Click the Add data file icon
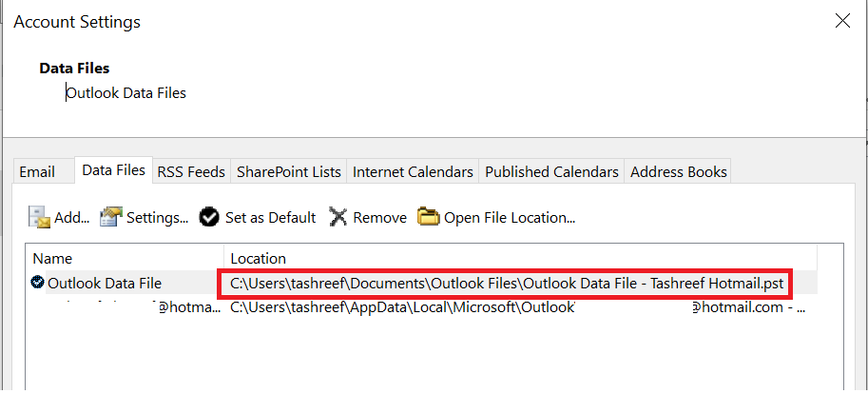Viewport: 868px width, 394px height. point(39,217)
